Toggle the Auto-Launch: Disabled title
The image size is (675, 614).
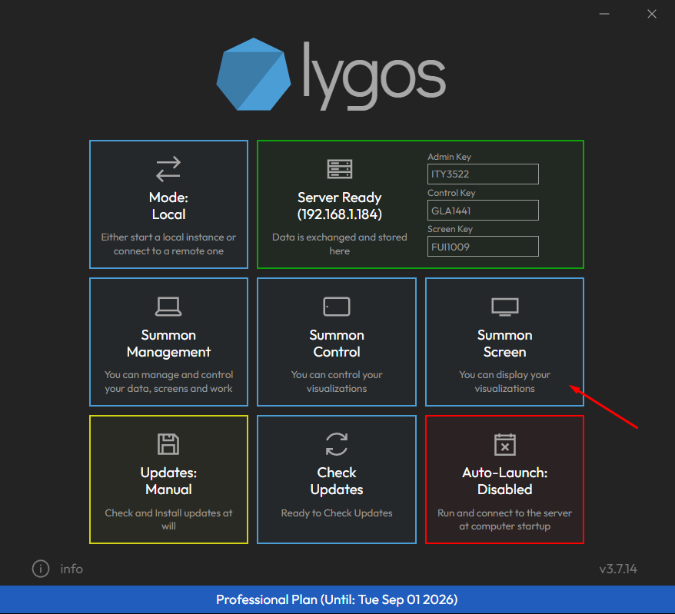(x=505, y=481)
